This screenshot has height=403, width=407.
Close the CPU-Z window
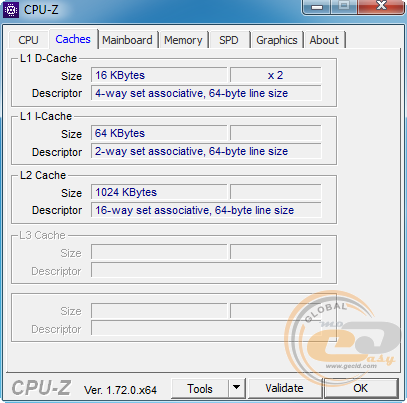pyautogui.click(x=381, y=6)
